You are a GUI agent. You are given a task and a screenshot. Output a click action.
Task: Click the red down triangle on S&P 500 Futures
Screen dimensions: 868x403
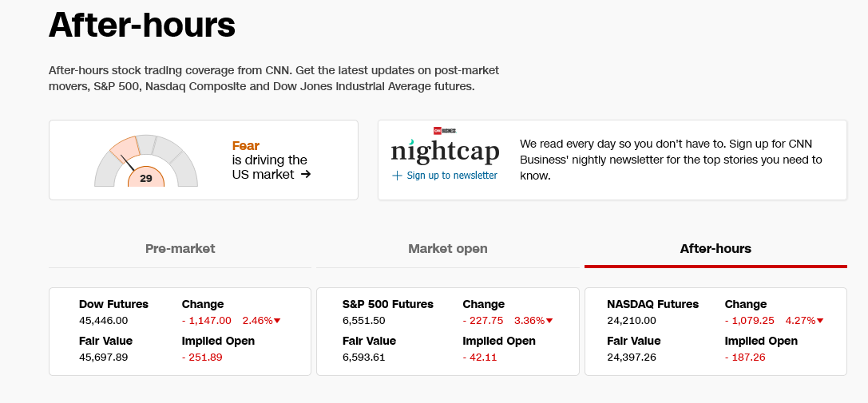pyautogui.click(x=549, y=321)
